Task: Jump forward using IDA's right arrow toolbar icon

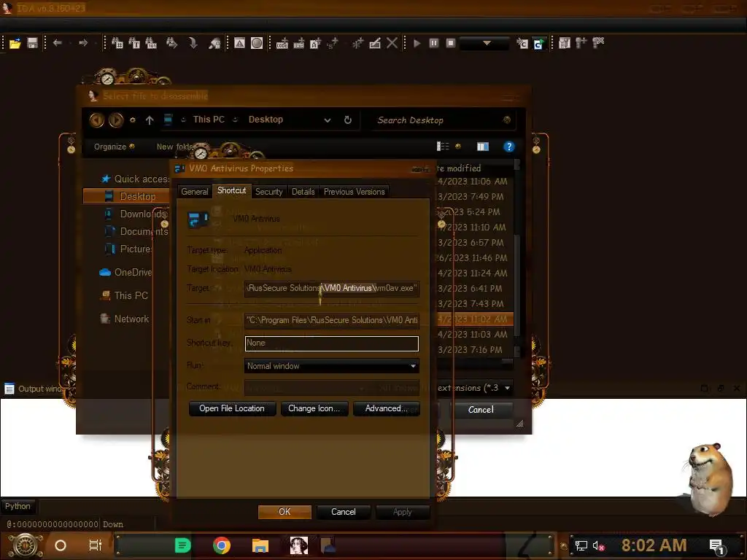Action: click(83, 43)
